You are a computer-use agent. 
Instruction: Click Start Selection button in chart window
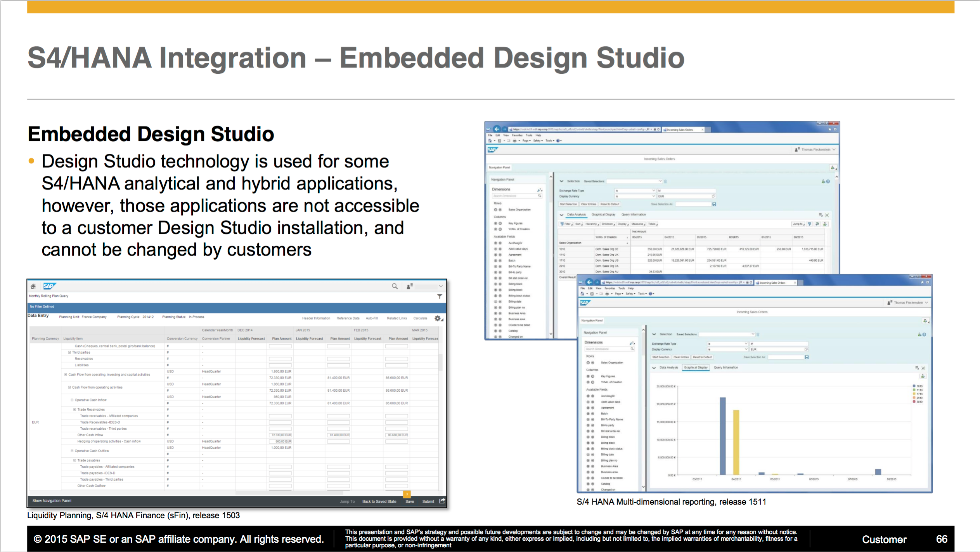661,357
